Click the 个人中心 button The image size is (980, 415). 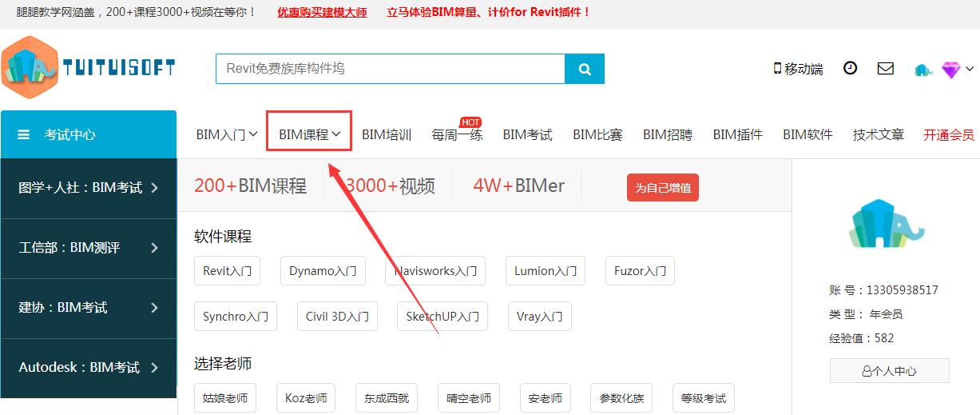[890, 371]
